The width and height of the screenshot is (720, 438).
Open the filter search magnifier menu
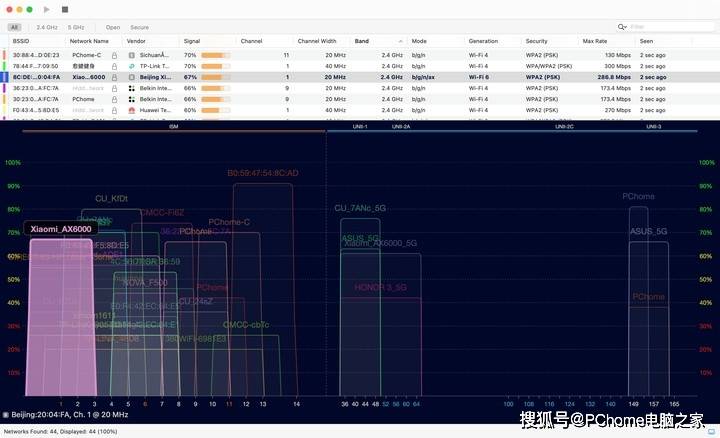point(622,27)
